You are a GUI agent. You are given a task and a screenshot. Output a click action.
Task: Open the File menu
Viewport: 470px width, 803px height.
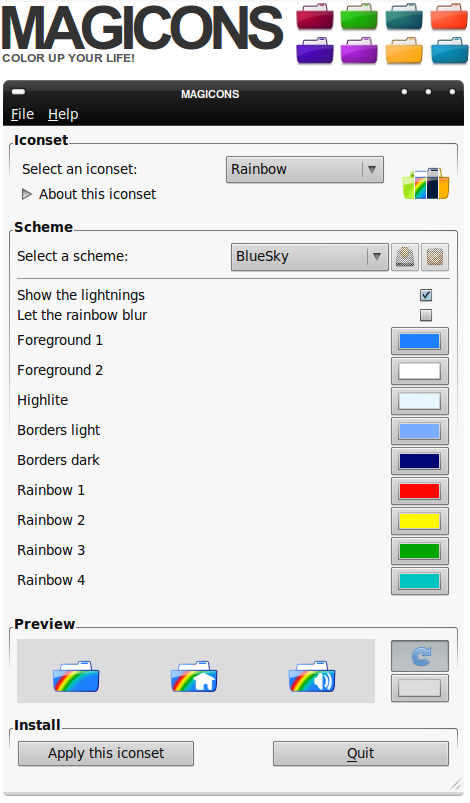23,114
